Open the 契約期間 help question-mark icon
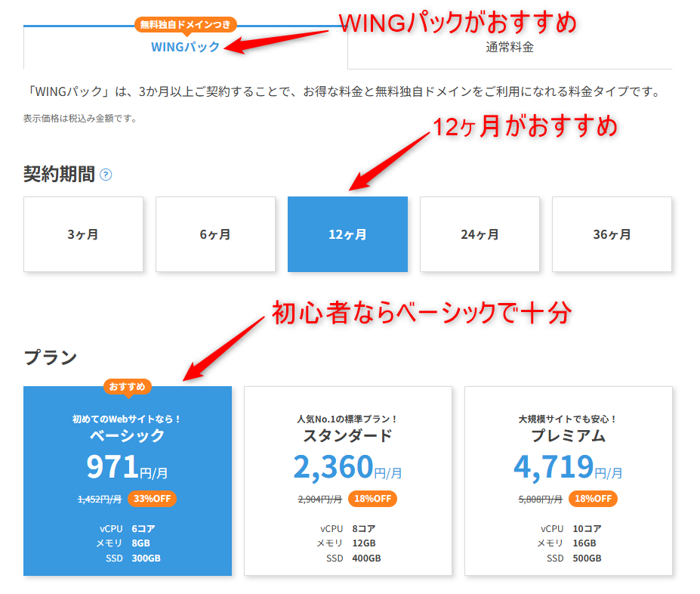Viewport: 700px width, 594px height. 106,175
